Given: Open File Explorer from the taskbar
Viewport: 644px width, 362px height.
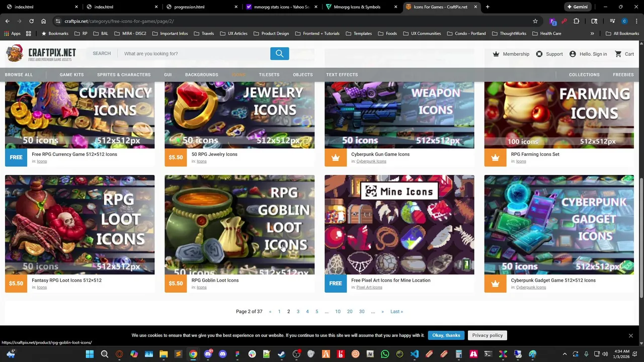Looking at the screenshot, I should tap(164, 354).
